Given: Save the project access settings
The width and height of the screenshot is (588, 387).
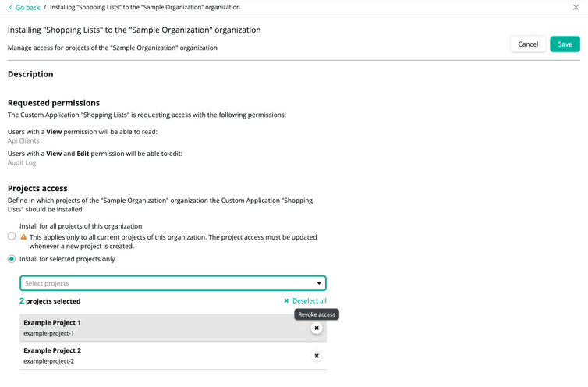Looking at the screenshot, I should pyautogui.click(x=564, y=44).
